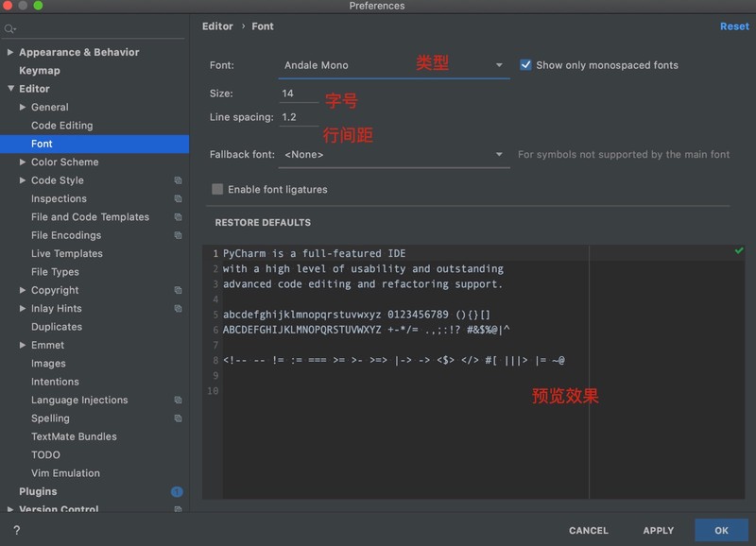Click the File Encodings copy icon
The height and width of the screenshot is (546, 756).
point(178,235)
